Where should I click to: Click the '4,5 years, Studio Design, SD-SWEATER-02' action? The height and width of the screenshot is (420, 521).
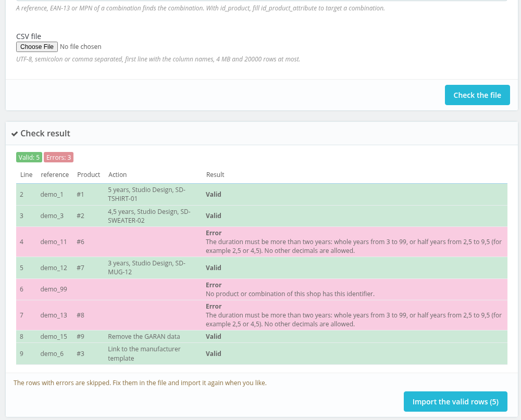pyautogui.click(x=149, y=216)
